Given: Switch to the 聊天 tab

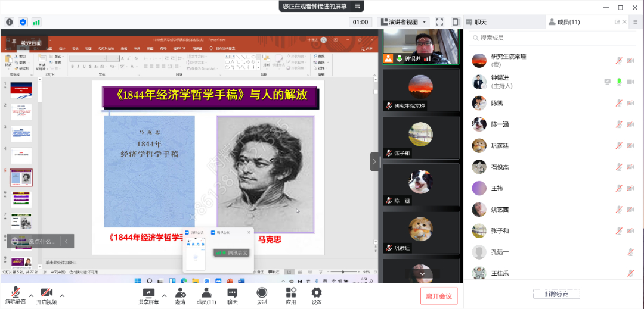Looking at the screenshot, I should [476, 22].
